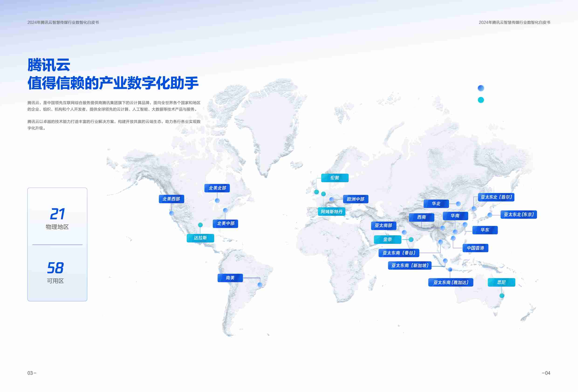
Task: Click the teal legend dot above the map
Action: [x=481, y=100]
